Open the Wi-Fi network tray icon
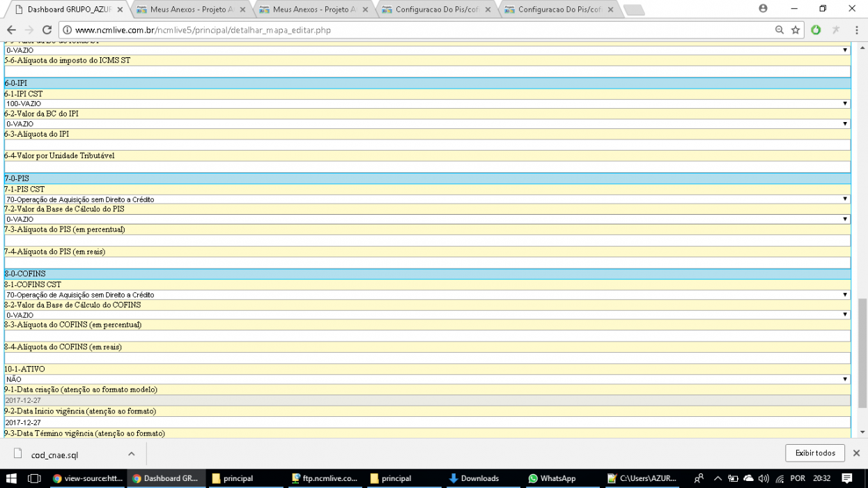Screen dimensions: 868x488 780,478
